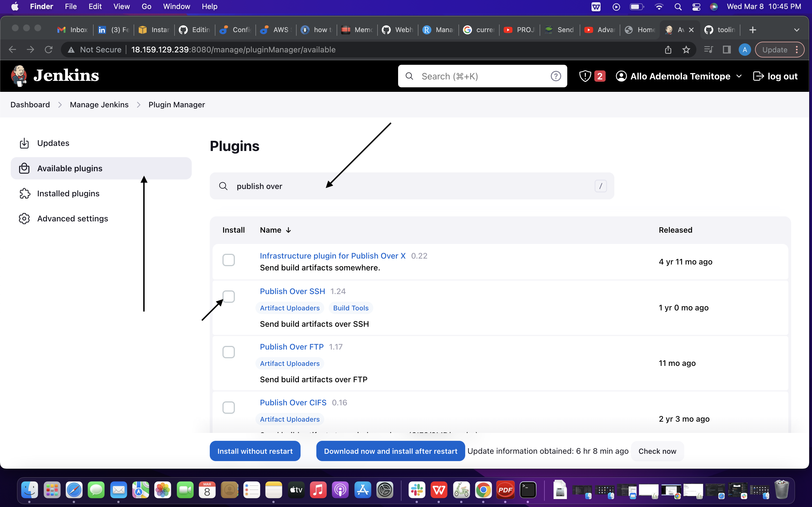The height and width of the screenshot is (507, 812).
Task: Expand the Allo Ademola Temitope account dropdown
Action: coord(740,76)
